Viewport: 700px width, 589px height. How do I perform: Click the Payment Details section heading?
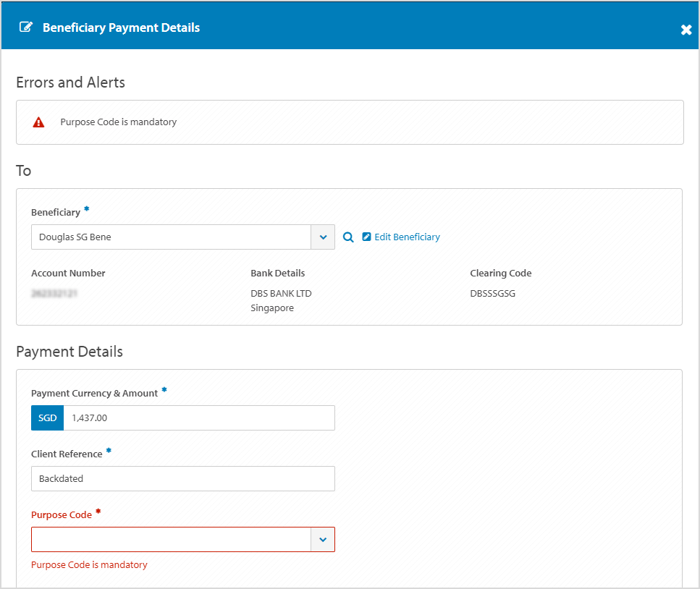tap(69, 352)
